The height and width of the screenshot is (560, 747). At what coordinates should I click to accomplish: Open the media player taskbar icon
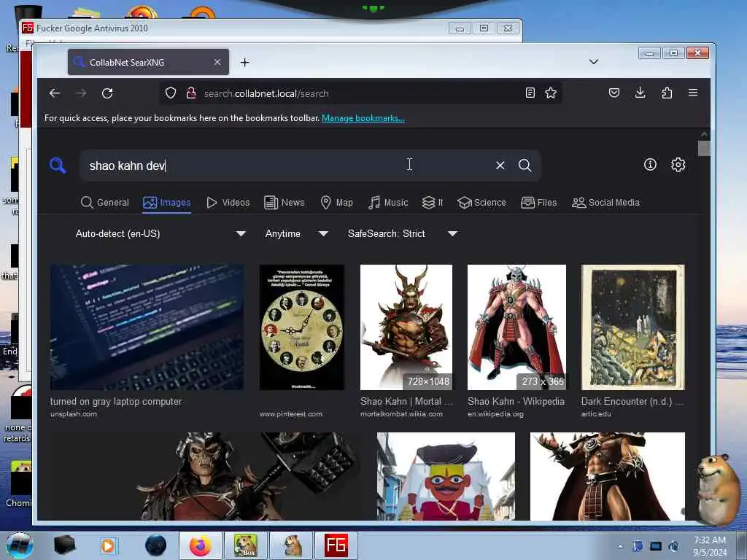(108, 545)
